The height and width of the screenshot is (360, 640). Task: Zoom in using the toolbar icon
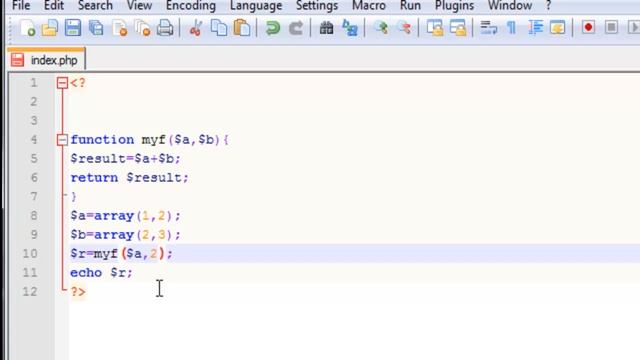[381, 28]
